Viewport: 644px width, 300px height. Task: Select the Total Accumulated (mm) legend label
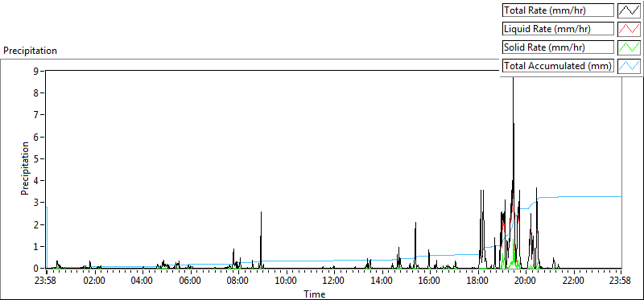coord(559,66)
